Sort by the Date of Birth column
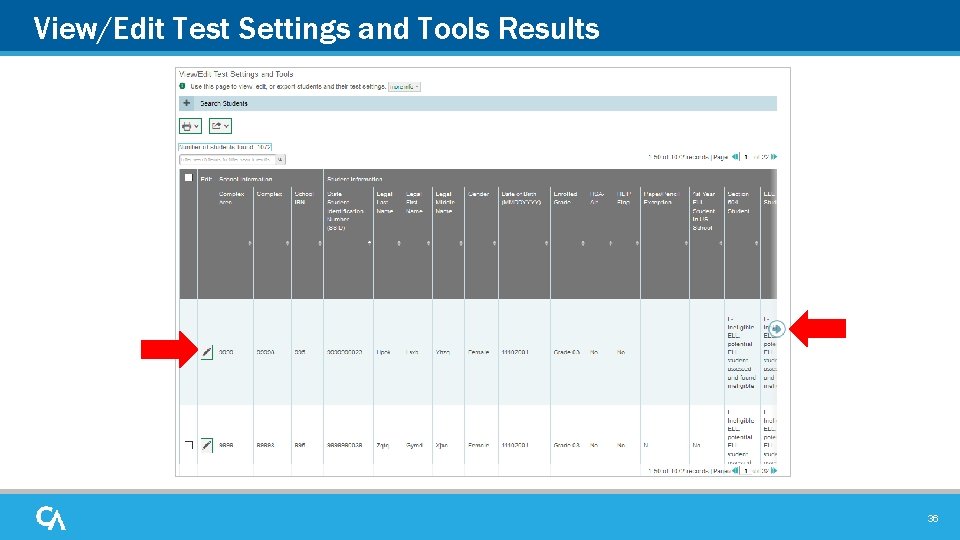 tap(546, 244)
